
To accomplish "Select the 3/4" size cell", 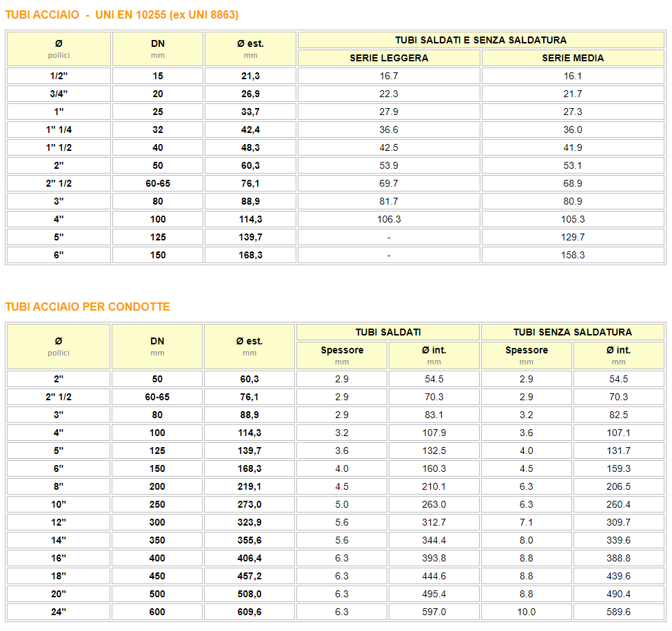I will click(59, 94).
